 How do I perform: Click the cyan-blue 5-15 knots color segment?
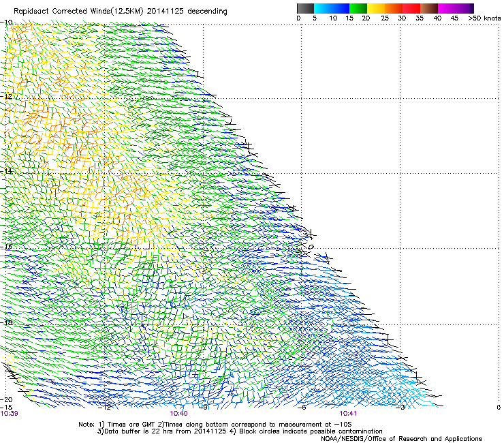(332, 8)
